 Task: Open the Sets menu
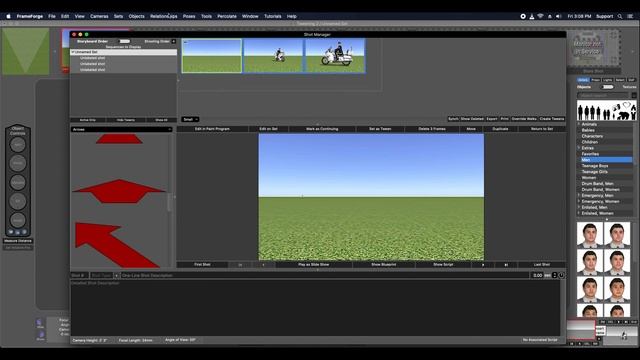click(118, 16)
